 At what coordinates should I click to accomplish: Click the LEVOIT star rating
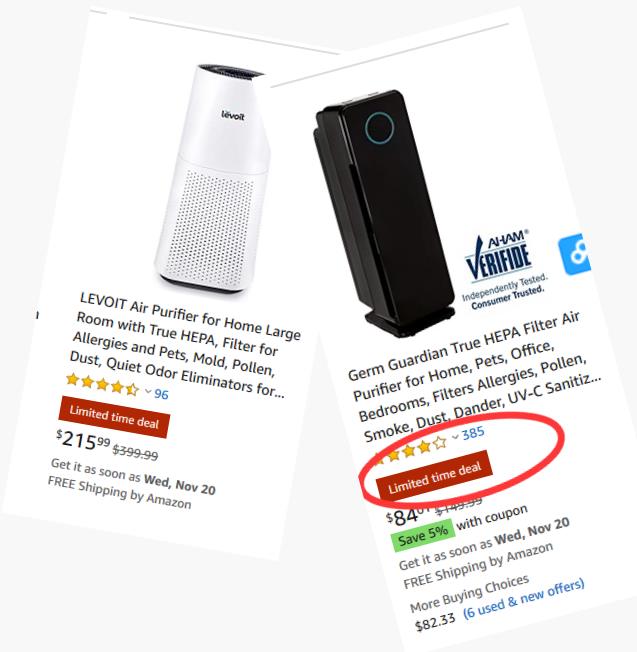click(x=102, y=384)
